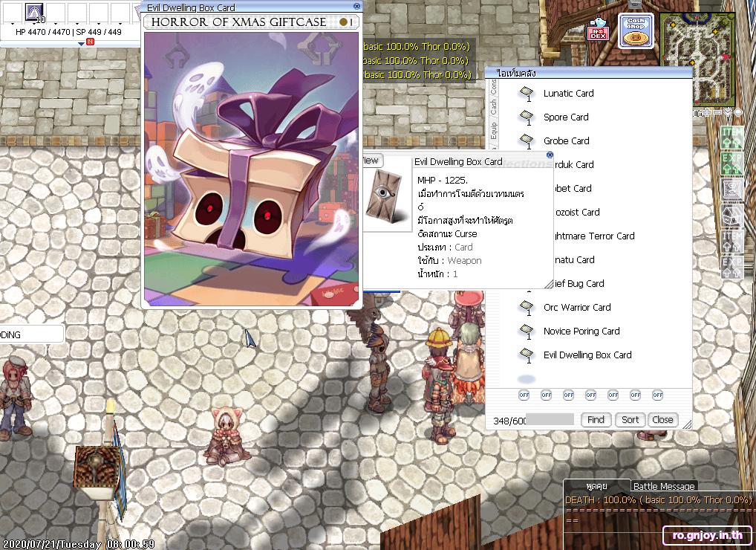Open arrow under the level 10 skill slot
Image resolution: width=756 pixels, height=550 pixels.
[33, 24]
